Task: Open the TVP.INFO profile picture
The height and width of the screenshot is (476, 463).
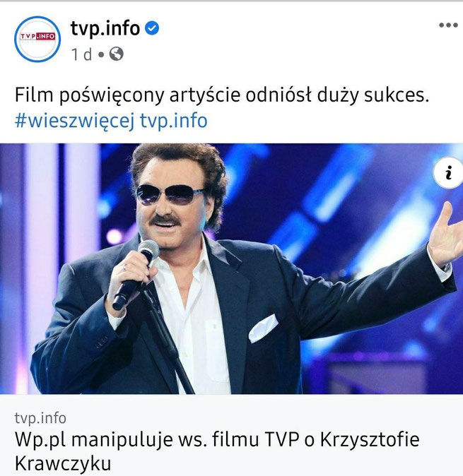Action: coord(37,39)
